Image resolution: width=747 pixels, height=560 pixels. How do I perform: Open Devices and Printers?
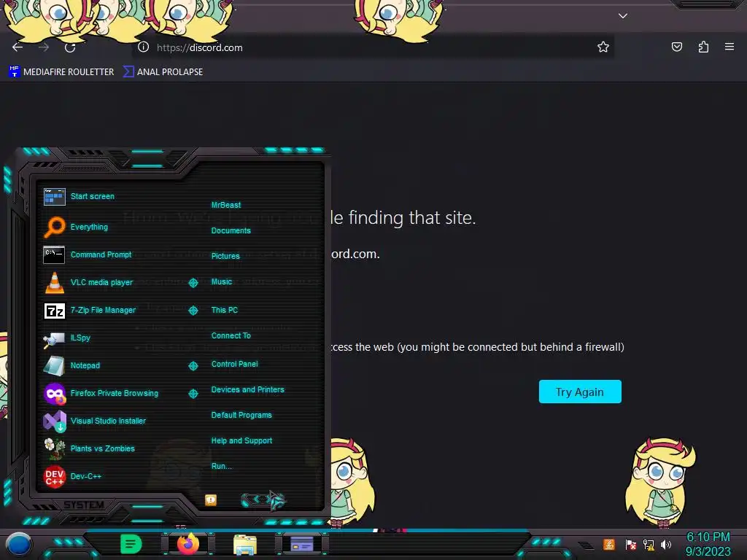(x=247, y=389)
